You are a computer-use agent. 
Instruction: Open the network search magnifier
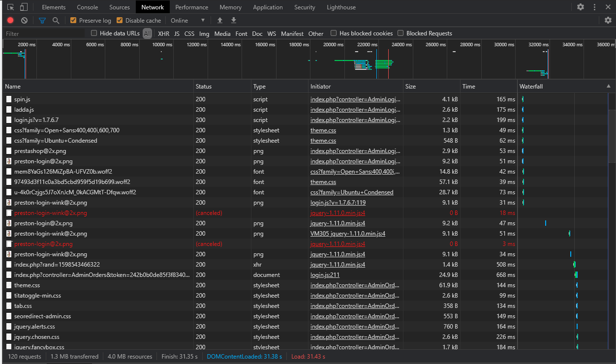(x=56, y=21)
